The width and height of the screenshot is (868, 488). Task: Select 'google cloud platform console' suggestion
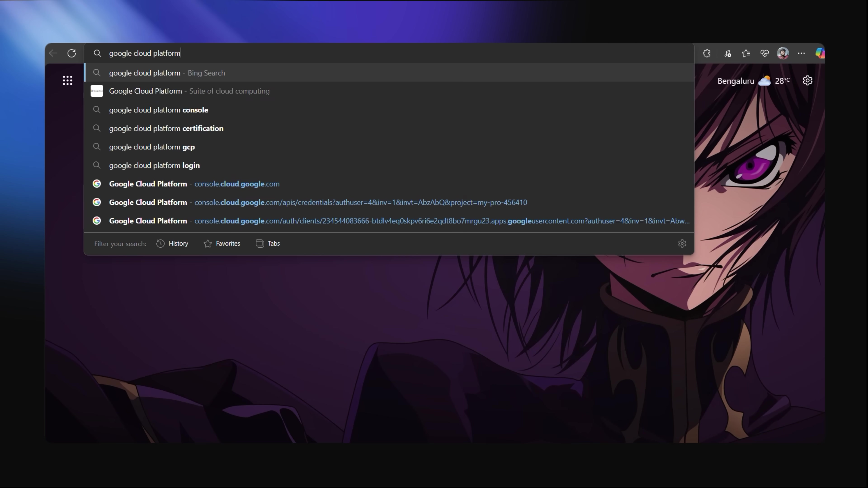pyautogui.click(x=389, y=110)
